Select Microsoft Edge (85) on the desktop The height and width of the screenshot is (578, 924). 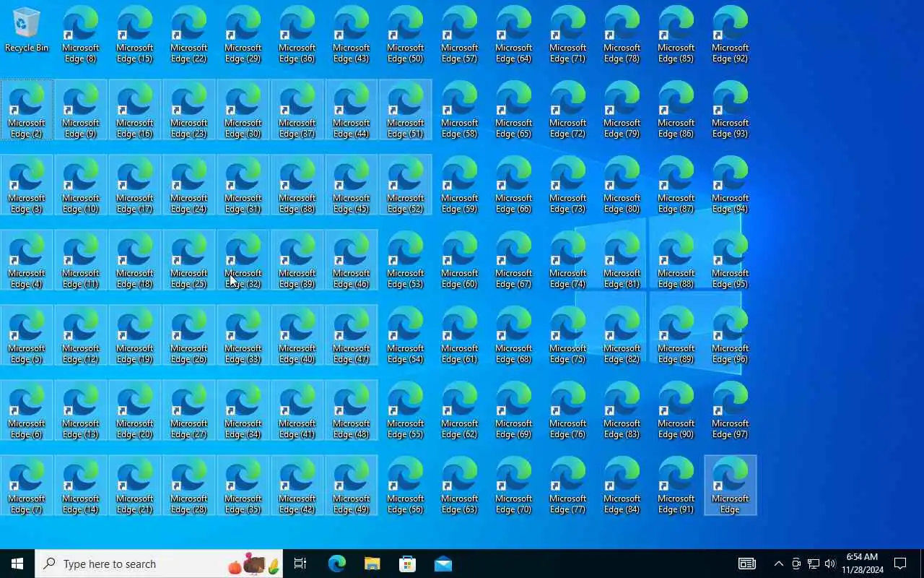click(x=676, y=35)
